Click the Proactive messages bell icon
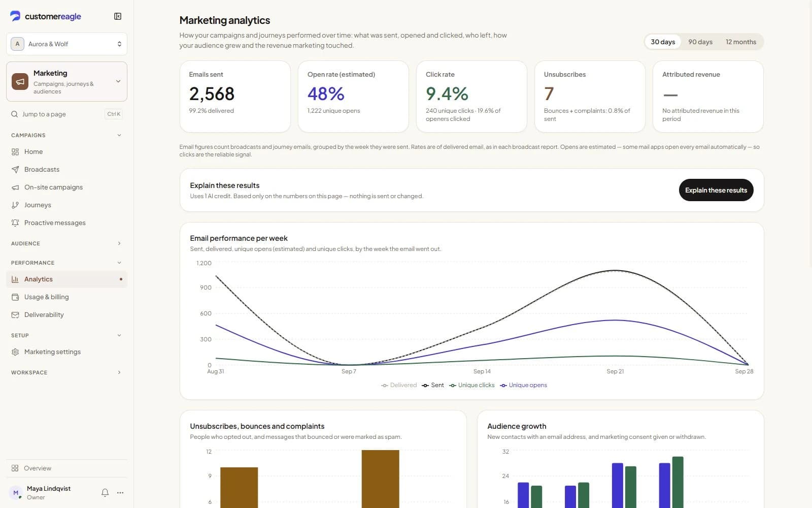 15,223
